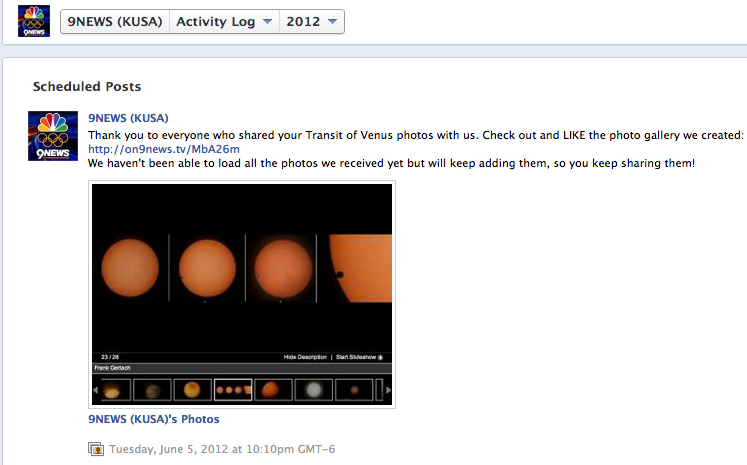
Task: Click the scheduled post photo icon
Action: [x=96, y=449]
